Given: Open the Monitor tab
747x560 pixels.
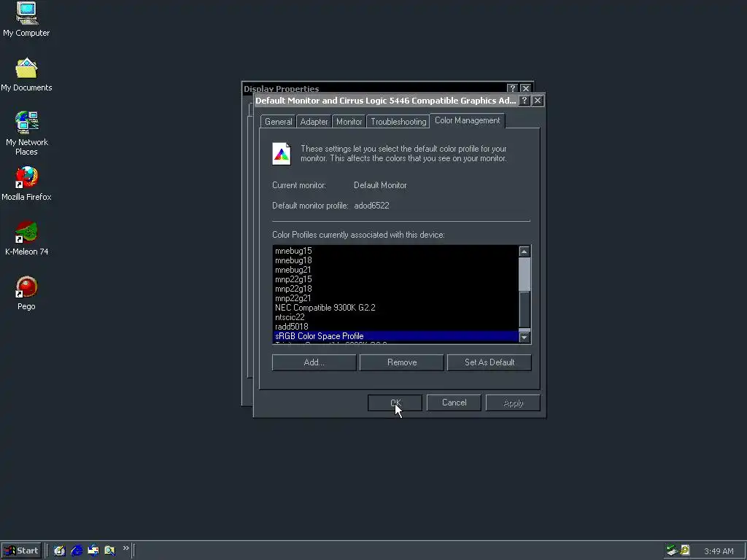Looking at the screenshot, I should click(x=349, y=122).
